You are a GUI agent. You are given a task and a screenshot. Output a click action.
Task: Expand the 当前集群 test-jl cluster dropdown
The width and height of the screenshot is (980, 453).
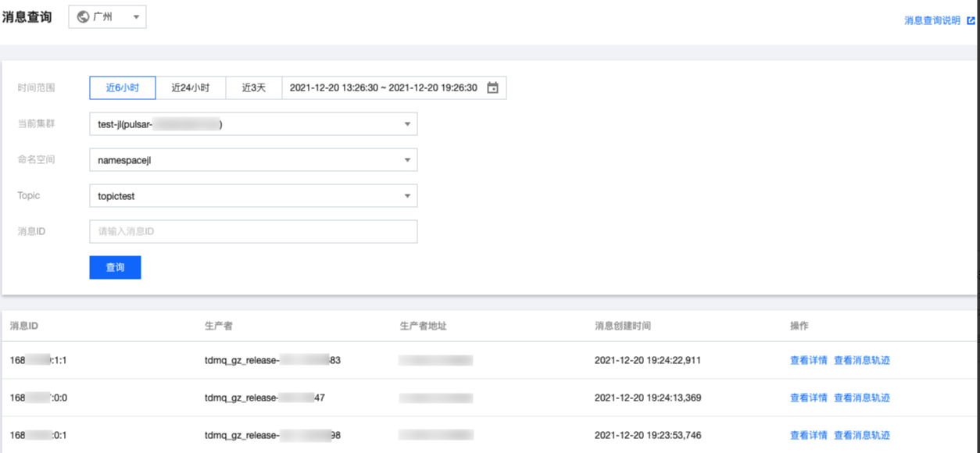click(253, 124)
